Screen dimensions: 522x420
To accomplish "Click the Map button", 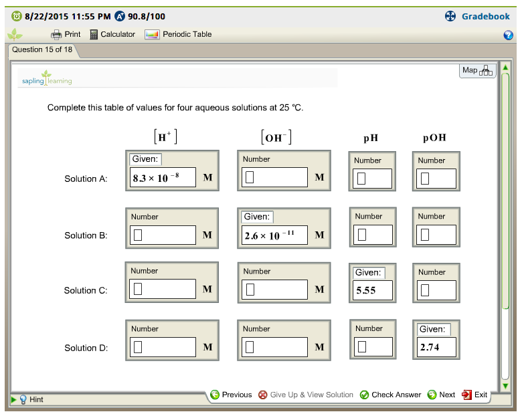I will (477, 70).
